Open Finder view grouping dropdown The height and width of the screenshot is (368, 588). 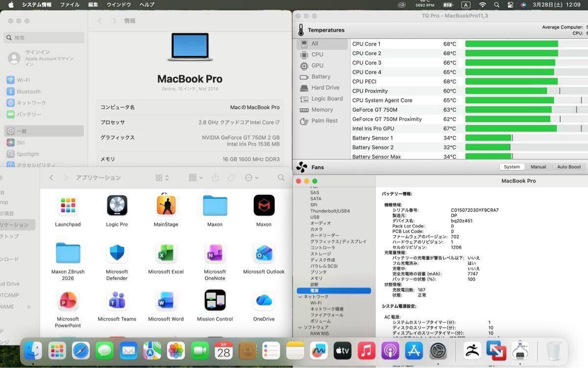[x=196, y=178]
